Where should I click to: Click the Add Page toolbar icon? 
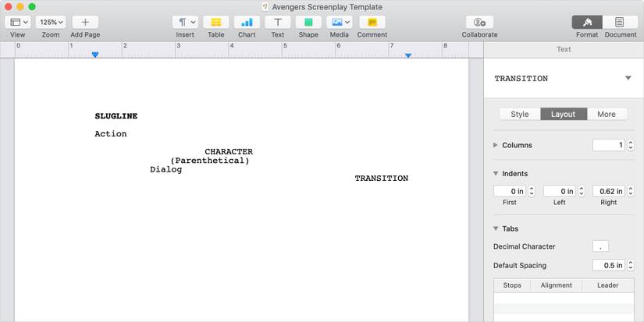(x=85, y=23)
